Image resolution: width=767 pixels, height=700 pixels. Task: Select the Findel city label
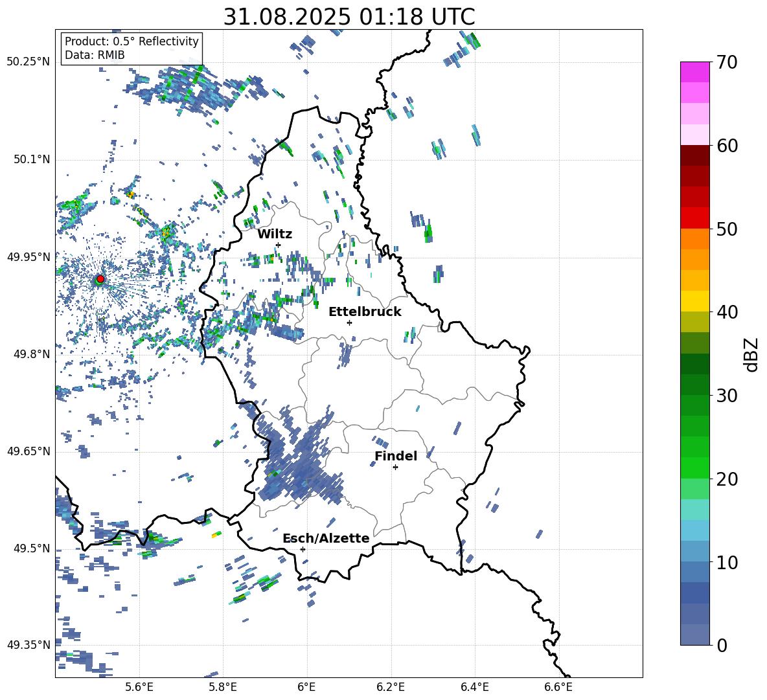click(396, 456)
